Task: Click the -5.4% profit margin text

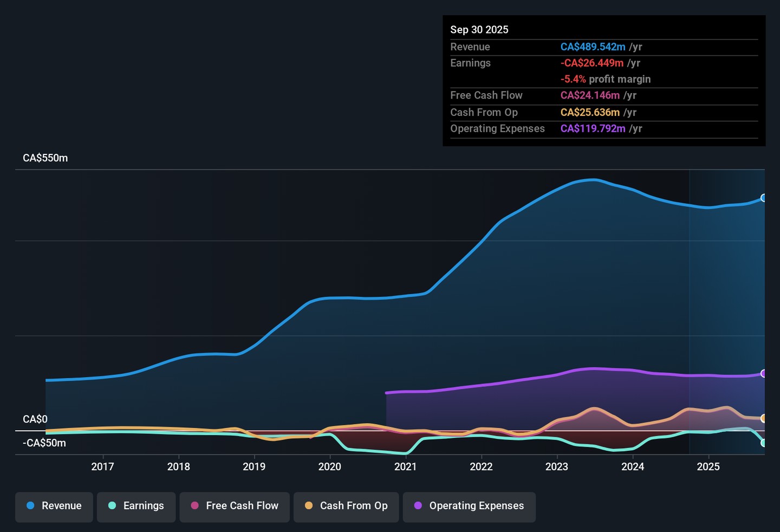Action: pos(606,79)
